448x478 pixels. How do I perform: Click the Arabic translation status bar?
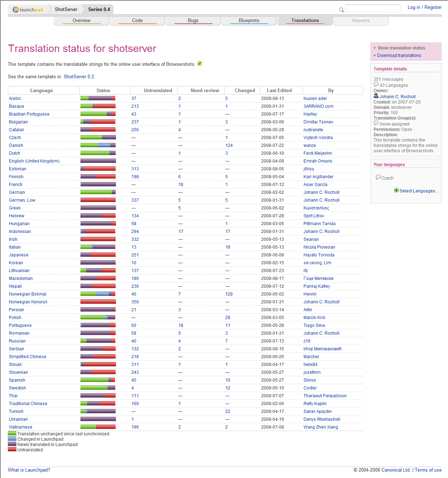(98, 98)
